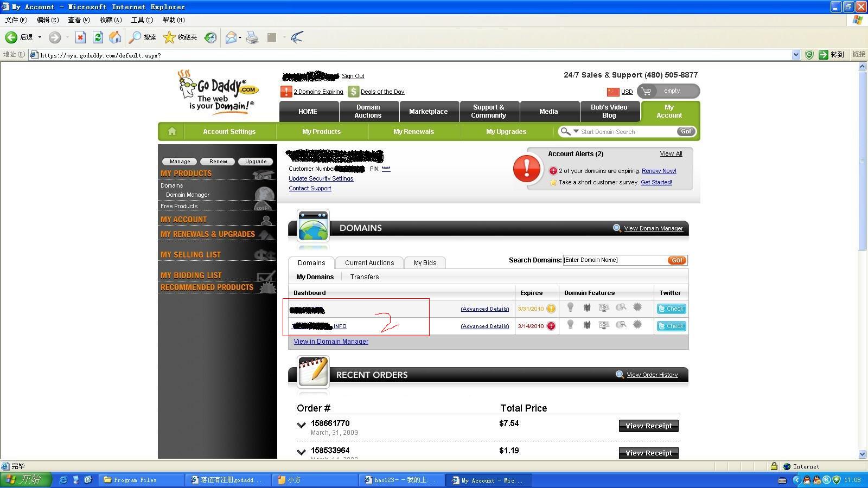Open the File menu (文件)
This screenshot has width=868, height=488.
click(x=16, y=20)
